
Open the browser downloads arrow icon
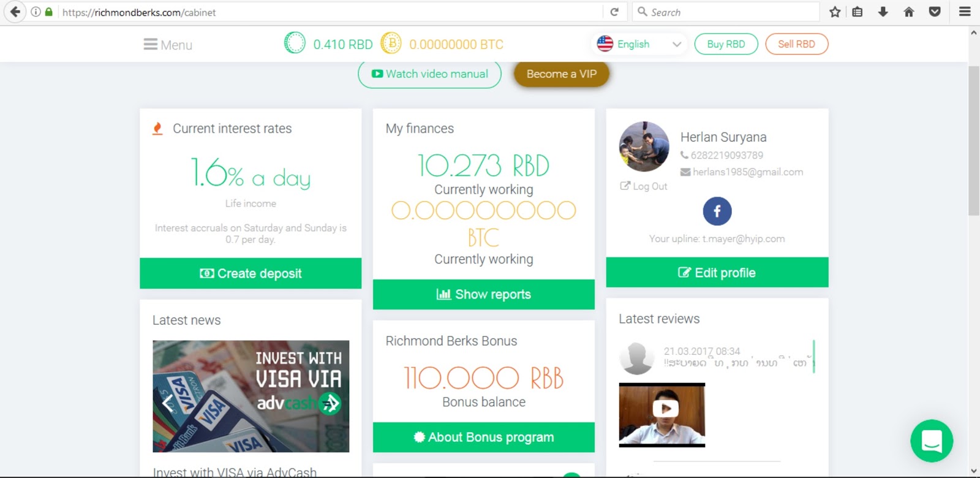point(883,12)
